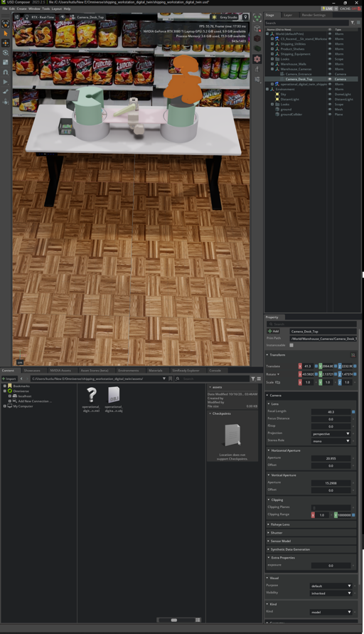Select the arrow selection tool

click(5, 33)
